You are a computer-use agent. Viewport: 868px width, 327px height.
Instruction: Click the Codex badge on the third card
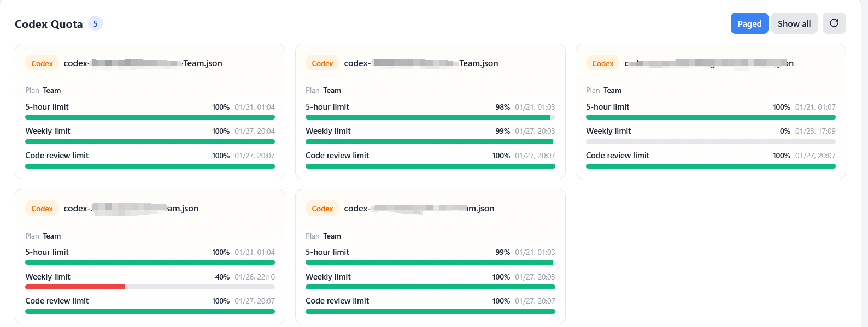(603, 63)
